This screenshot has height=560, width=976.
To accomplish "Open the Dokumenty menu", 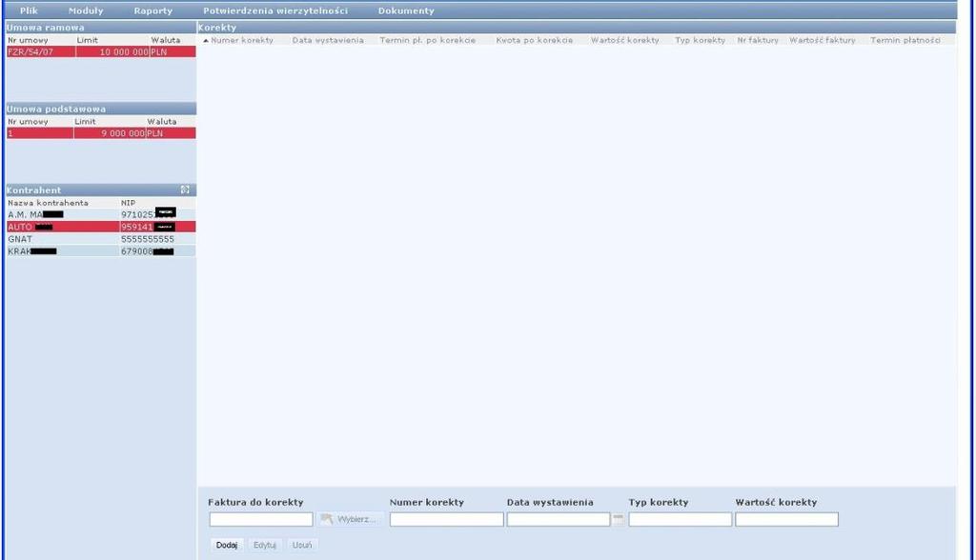I will click(406, 10).
